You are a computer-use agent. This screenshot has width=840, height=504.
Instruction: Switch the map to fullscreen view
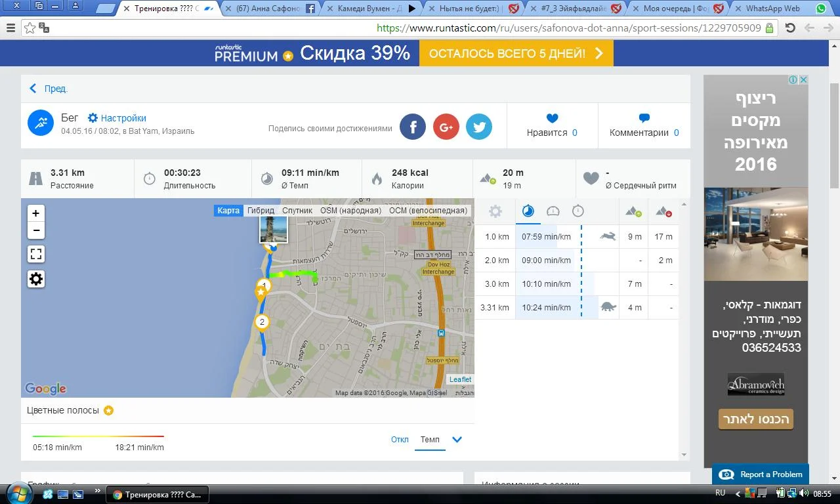36,254
